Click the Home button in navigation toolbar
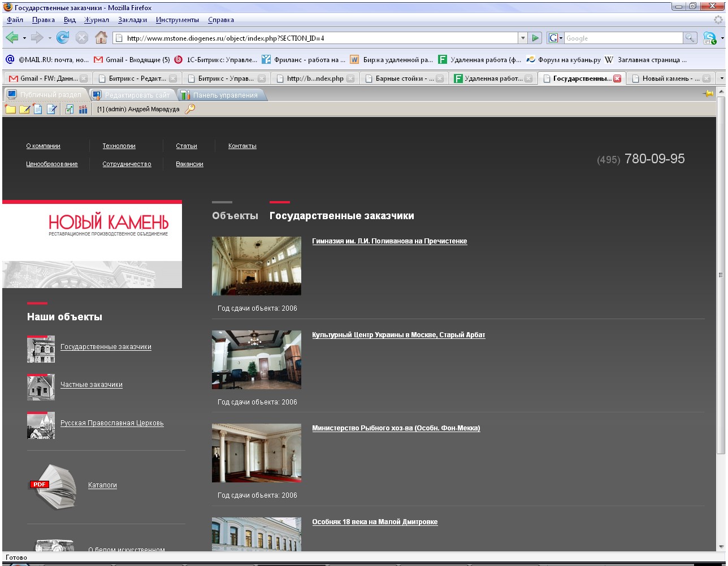728x566 pixels. (x=101, y=38)
